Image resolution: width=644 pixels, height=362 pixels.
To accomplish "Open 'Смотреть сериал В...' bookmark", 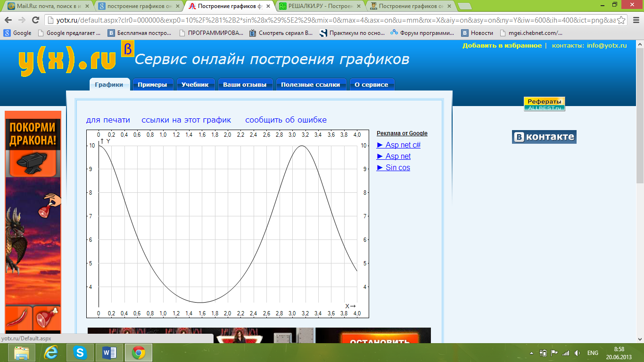I will point(281,33).
